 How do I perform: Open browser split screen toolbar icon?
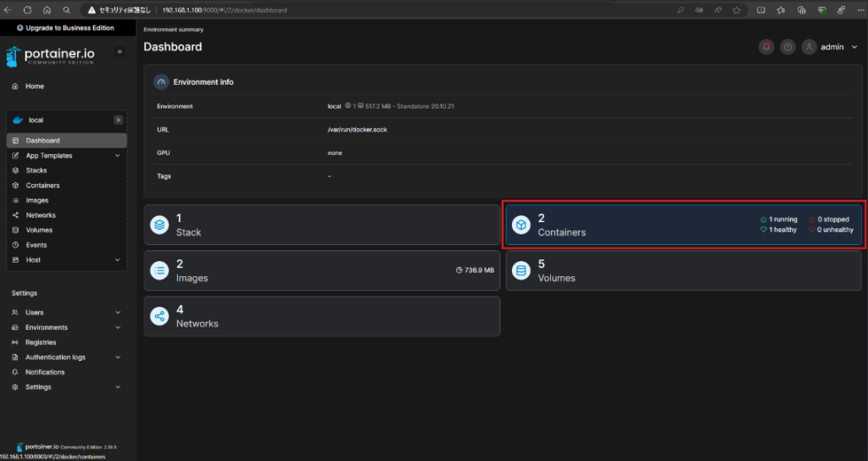coord(761,10)
